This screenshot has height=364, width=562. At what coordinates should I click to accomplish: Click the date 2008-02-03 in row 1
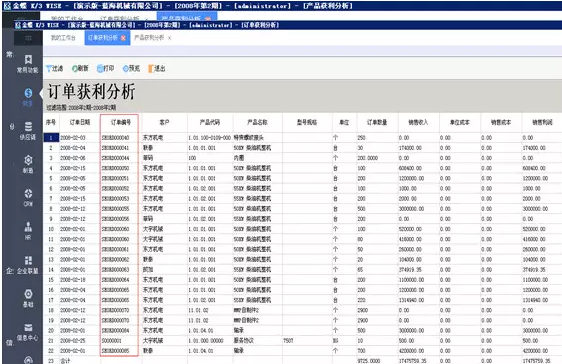tap(73, 138)
